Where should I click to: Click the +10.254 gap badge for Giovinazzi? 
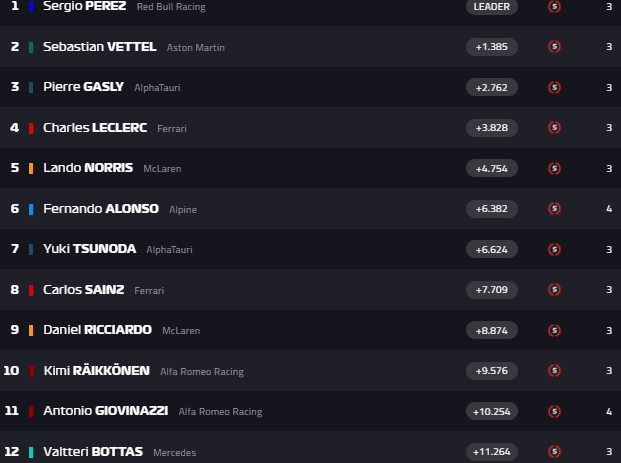[x=491, y=411]
